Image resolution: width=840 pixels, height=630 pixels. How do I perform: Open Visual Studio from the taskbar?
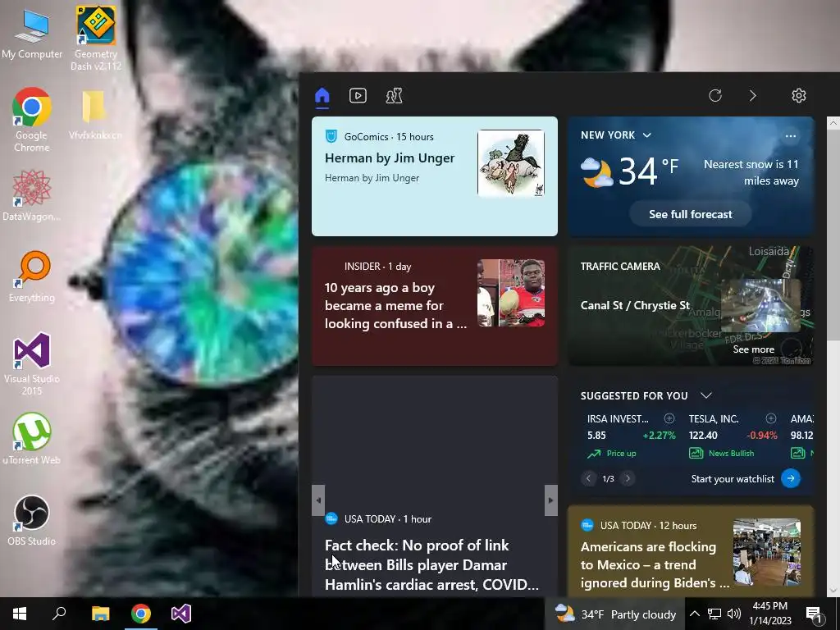point(181,614)
